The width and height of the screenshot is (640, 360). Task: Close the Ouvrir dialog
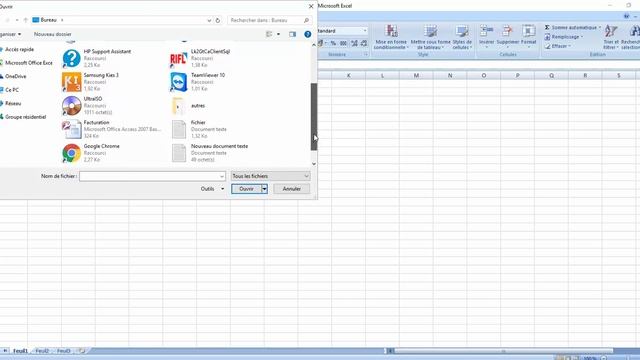coord(311,6)
